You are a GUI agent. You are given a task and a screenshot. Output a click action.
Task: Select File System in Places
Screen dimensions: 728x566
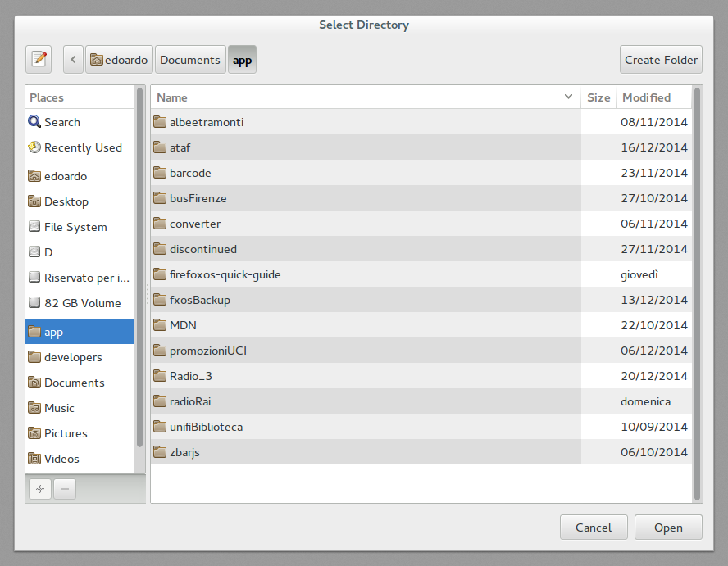click(75, 227)
